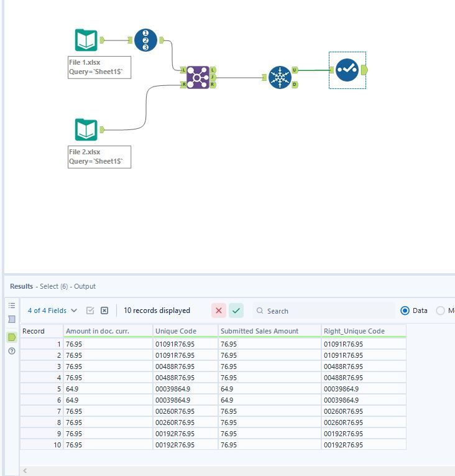
Task: Click the Record ID tool's output anchor
Action: tap(162, 40)
